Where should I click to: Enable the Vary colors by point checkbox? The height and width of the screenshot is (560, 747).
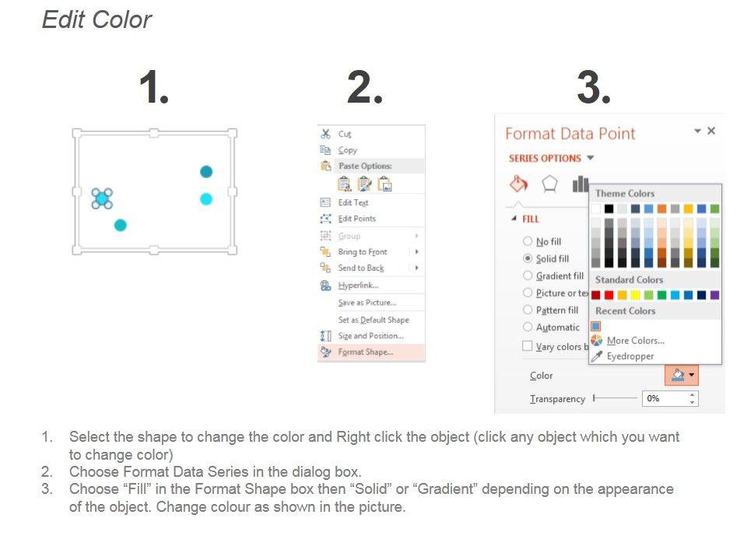tap(528, 346)
